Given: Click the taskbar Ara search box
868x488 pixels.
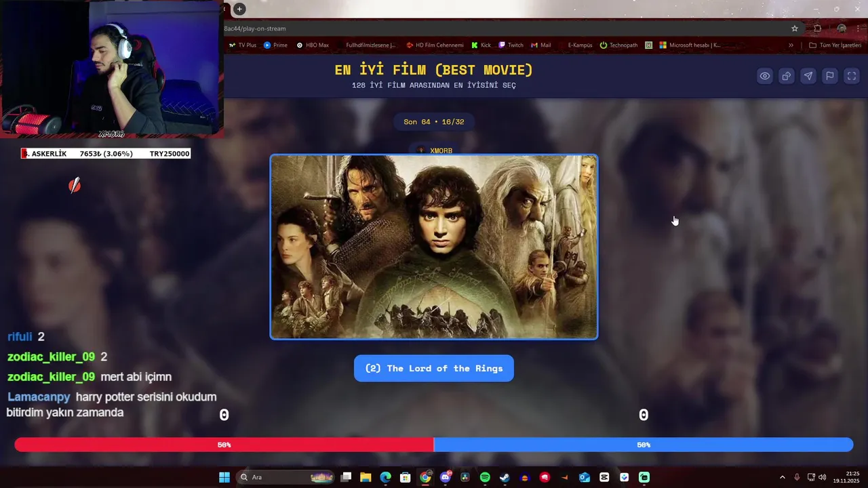Looking at the screenshot, I should 286,477.
